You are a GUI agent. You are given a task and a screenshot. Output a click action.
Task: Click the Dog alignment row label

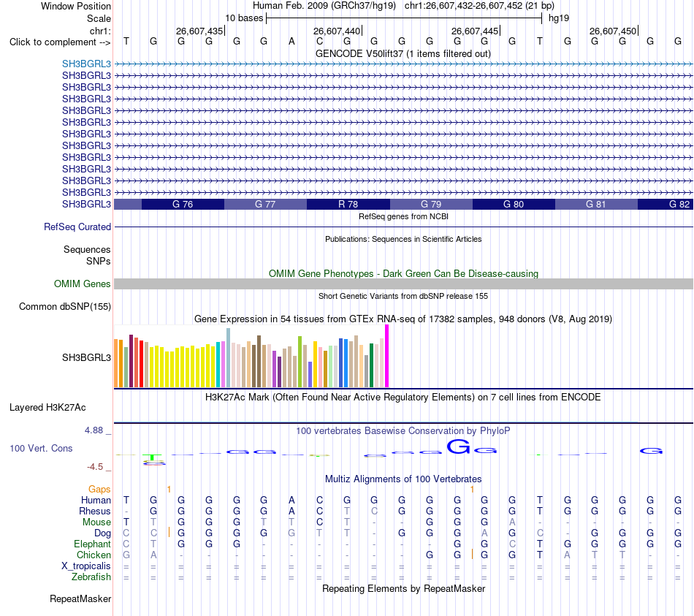click(102, 533)
